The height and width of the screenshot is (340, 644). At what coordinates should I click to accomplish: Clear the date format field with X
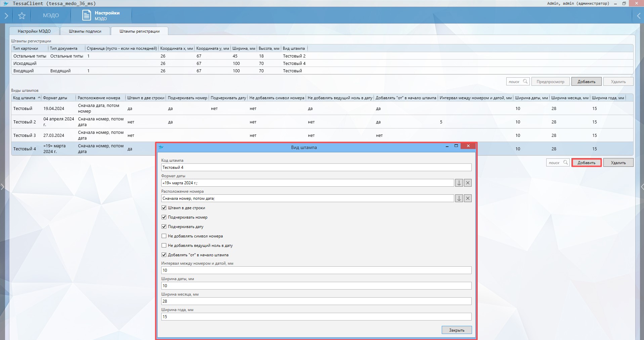point(468,183)
